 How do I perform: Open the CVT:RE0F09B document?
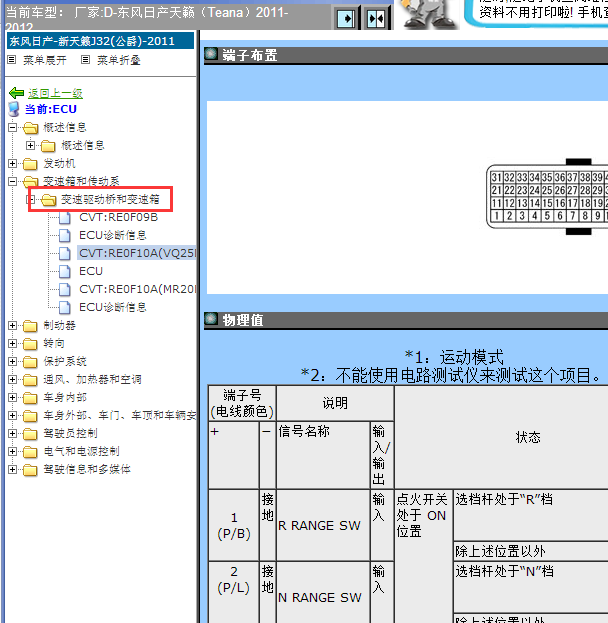tap(118, 217)
